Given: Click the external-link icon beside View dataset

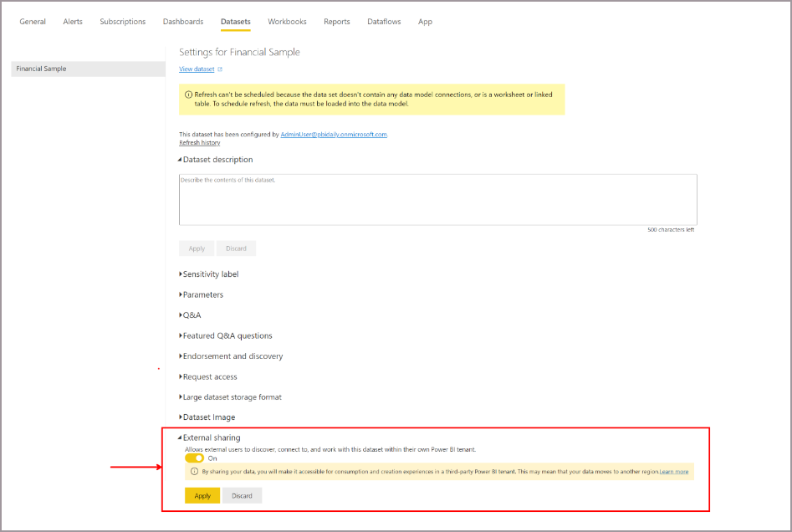Looking at the screenshot, I should click(220, 69).
